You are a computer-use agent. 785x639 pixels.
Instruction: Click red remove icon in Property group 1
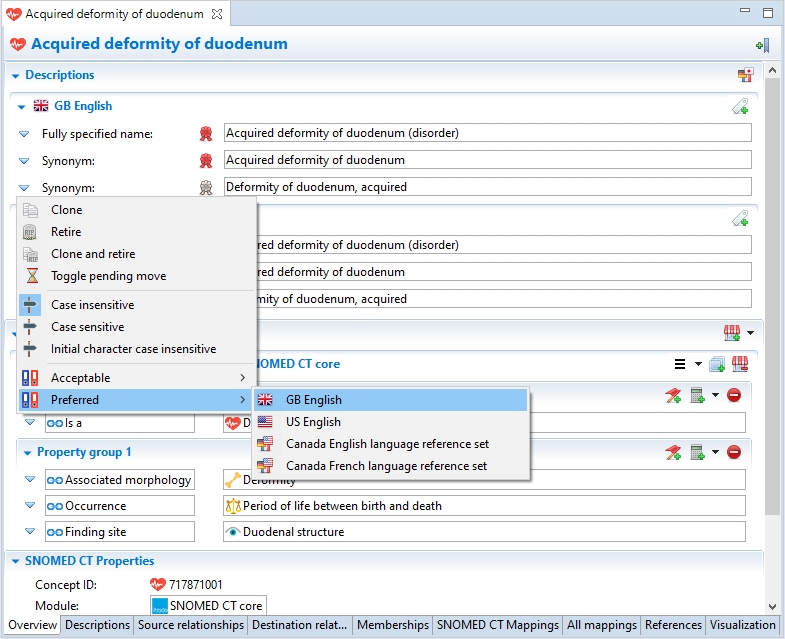[734, 452]
